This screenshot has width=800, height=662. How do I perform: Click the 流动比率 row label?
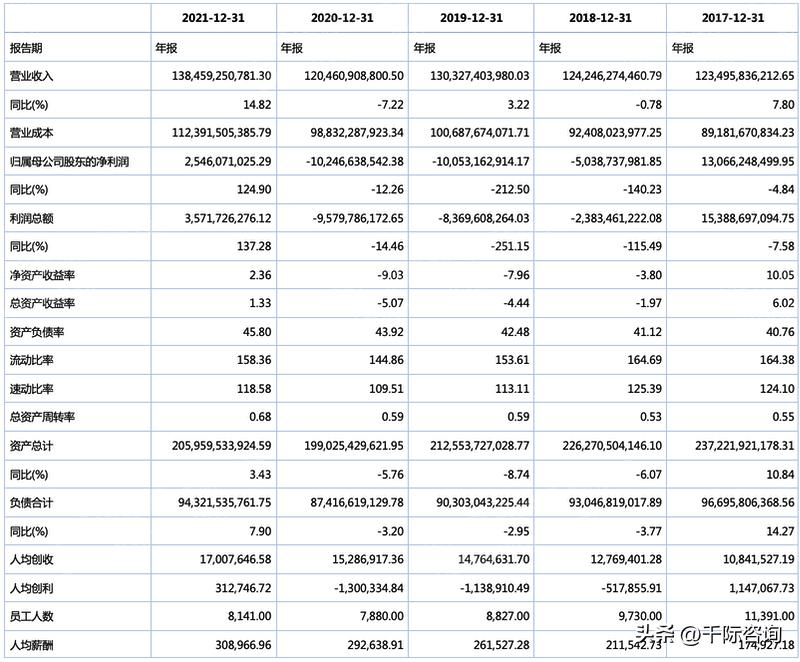pos(31,357)
